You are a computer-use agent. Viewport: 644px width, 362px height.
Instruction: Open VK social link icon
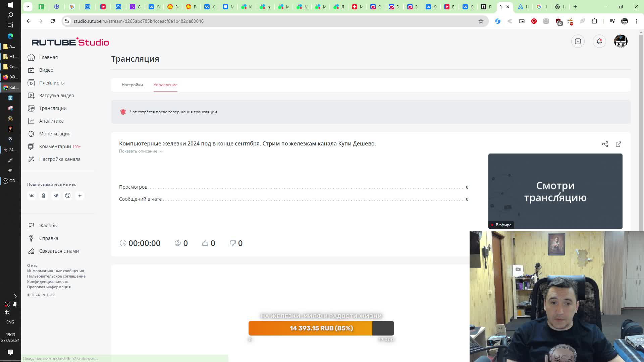(x=32, y=196)
